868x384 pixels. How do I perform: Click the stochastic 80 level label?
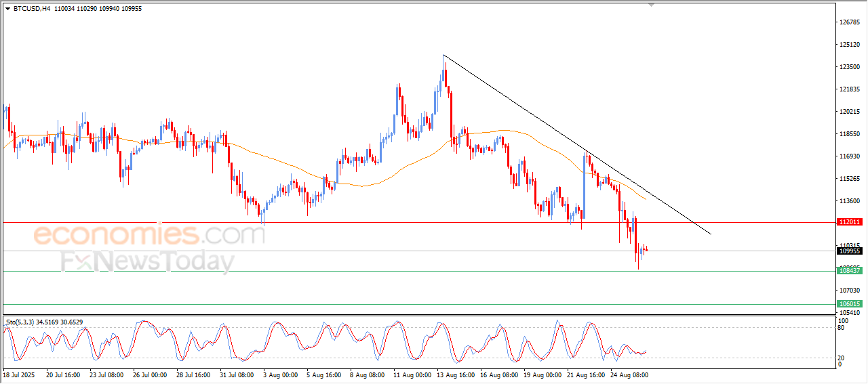[x=842, y=328]
